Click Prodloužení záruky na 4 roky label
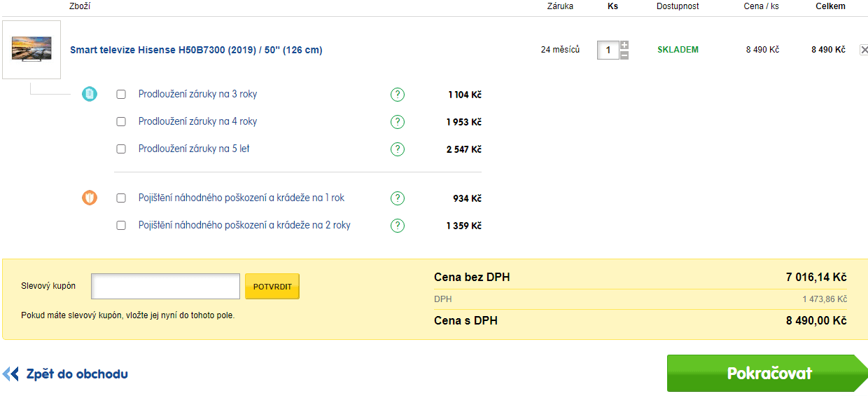 click(197, 121)
